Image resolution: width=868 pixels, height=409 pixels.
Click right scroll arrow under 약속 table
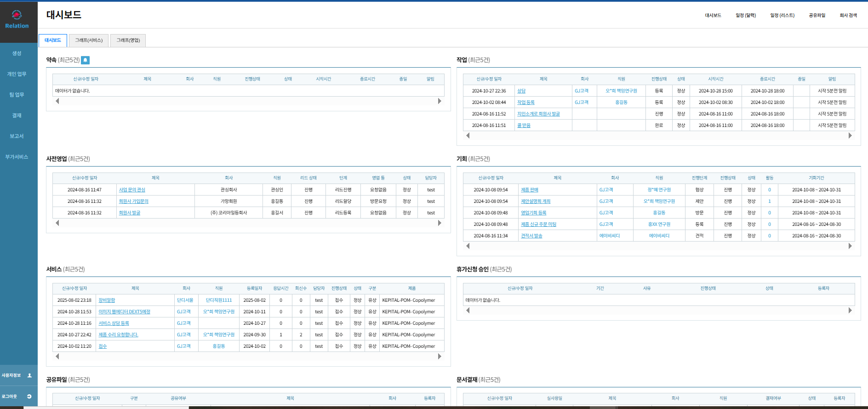(x=440, y=101)
